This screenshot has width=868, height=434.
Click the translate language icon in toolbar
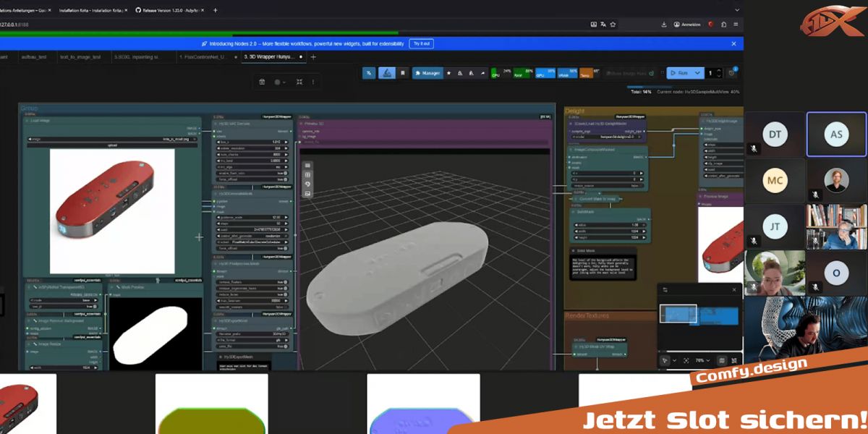(x=368, y=73)
